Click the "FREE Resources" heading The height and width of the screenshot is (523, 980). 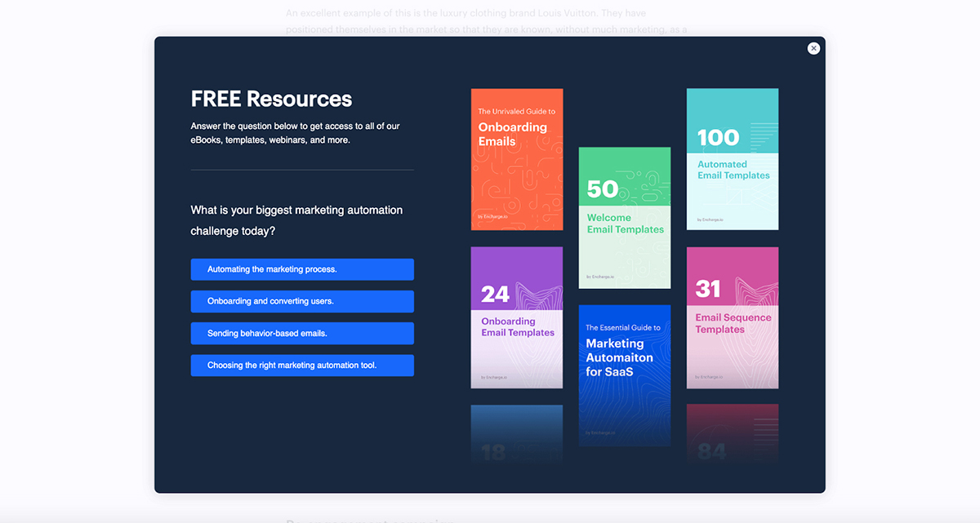tap(270, 99)
